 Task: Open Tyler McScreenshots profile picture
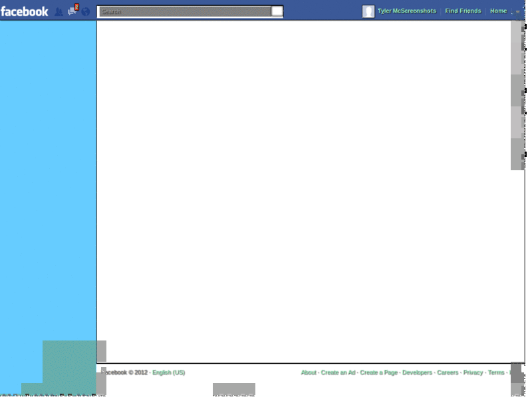click(368, 11)
